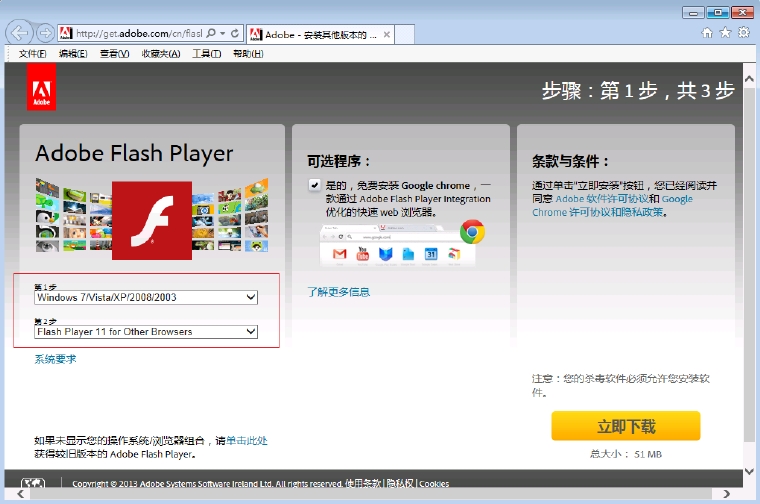760x504 pixels.
Task: Open the Adobe 软件许可协议 link
Action: [602, 199]
